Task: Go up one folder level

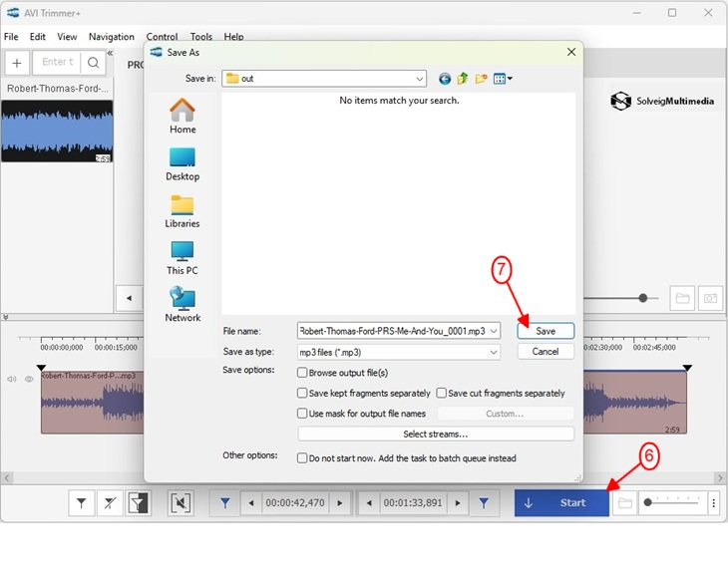Action: pyautogui.click(x=463, y=79)
